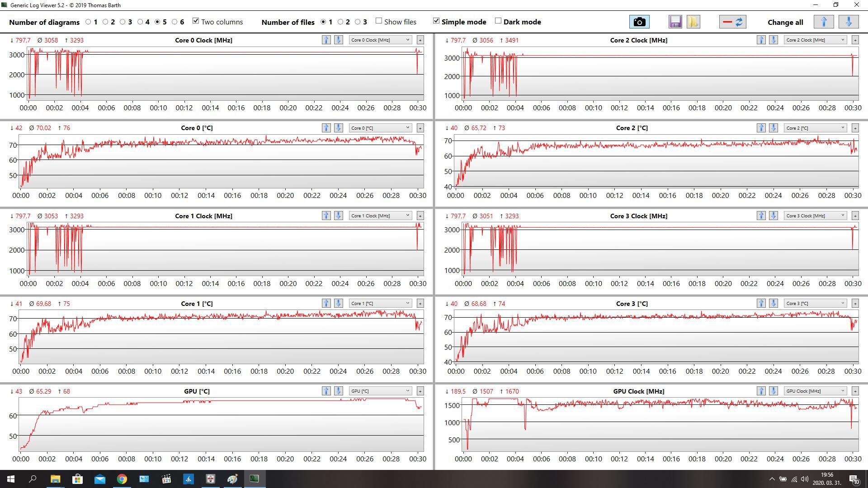
Task: Open the GPU Clock [MHz] dropdown
Action: [x=815, y=391]
